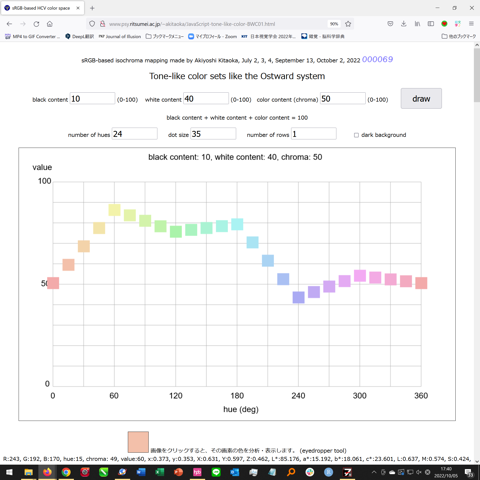Viewport: 480px width, 480px height.
Task: Open the downloads arrow icon
Action: [x=404, y=24]
